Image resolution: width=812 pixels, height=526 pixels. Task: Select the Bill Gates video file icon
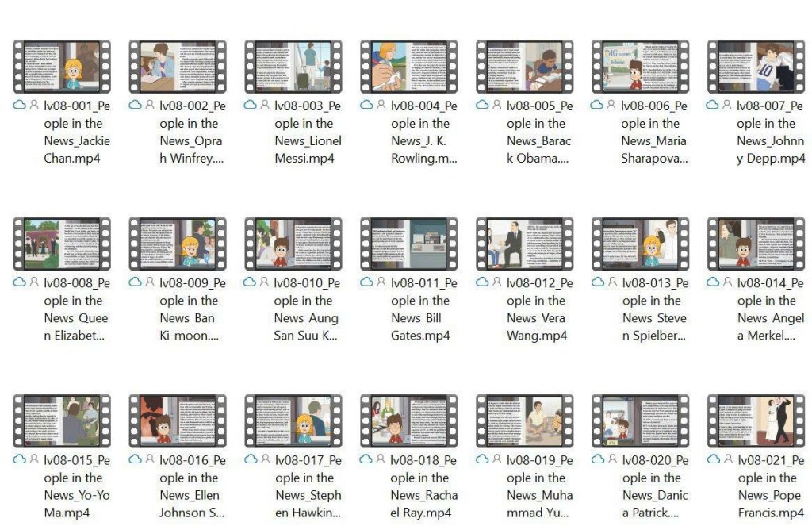pyautogui.click(x=409, y=244)
